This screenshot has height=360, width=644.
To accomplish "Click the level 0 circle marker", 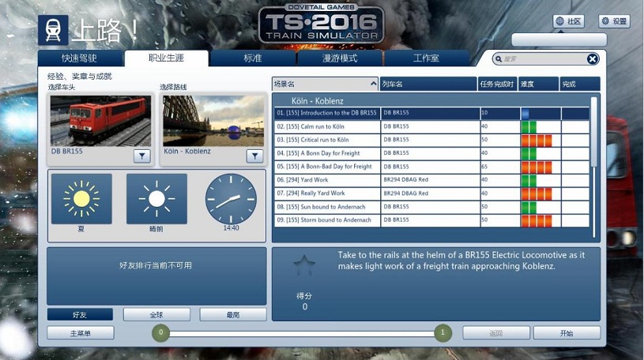I will point(161,332).
